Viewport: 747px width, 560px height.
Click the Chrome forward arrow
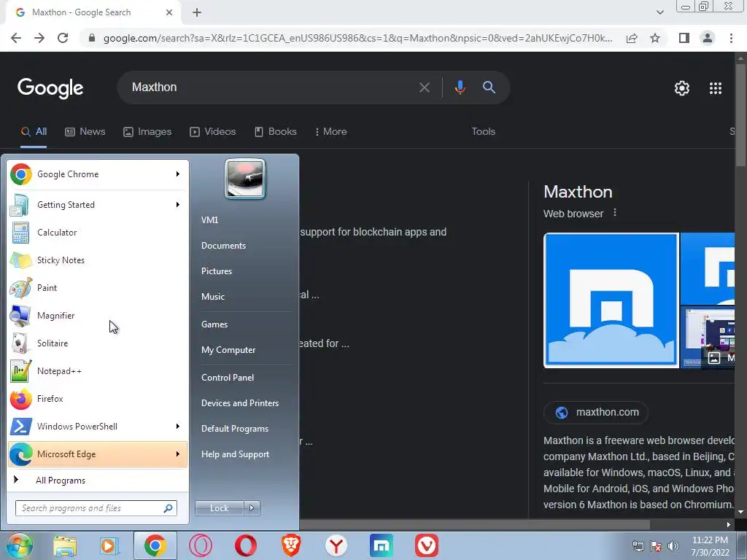[39, 38]
